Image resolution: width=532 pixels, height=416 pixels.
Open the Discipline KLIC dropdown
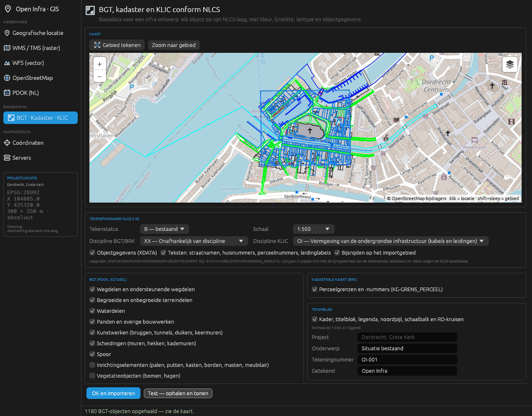click(391, 241)
